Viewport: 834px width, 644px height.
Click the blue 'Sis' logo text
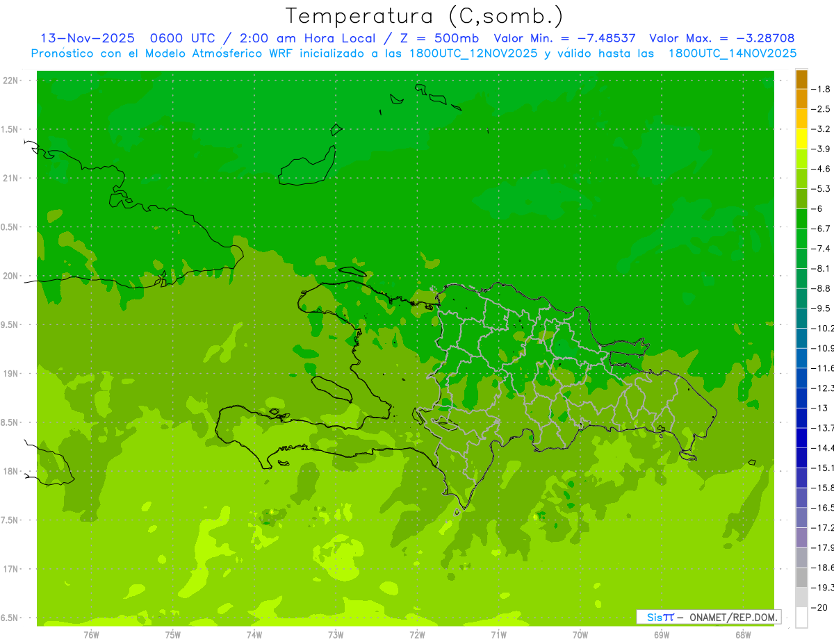pyautogui.click(x=654, y=617)
